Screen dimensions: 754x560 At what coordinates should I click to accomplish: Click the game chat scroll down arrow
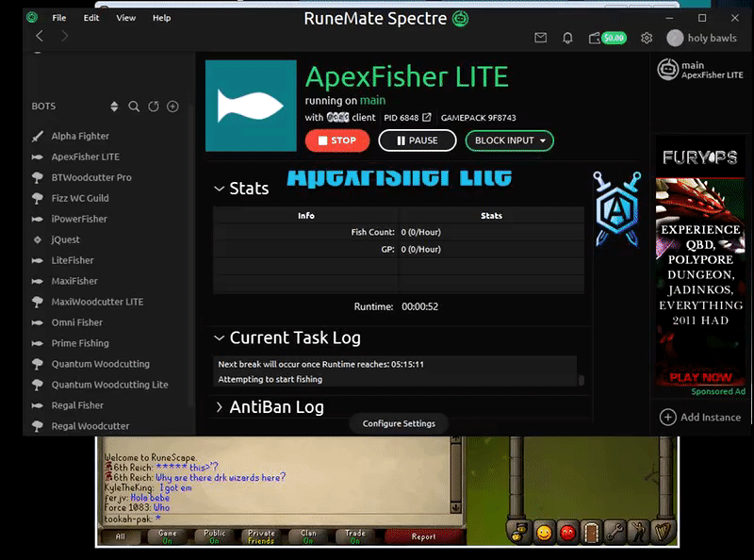456,507
